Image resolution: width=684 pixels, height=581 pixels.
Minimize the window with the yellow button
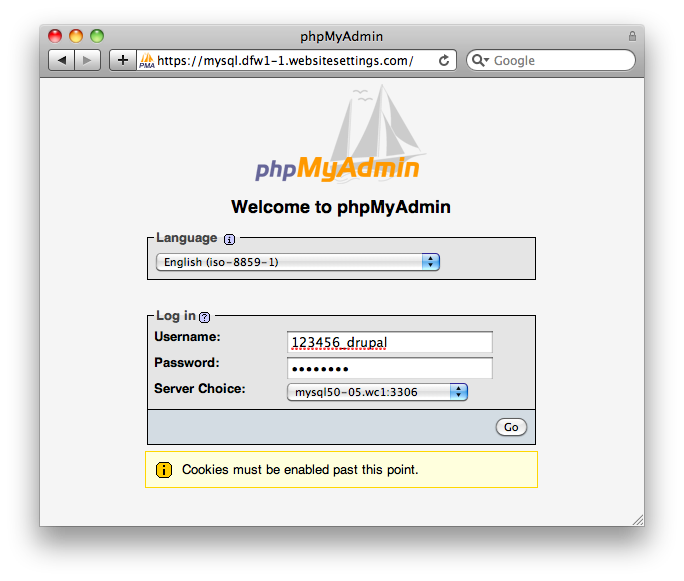point(76,36)
